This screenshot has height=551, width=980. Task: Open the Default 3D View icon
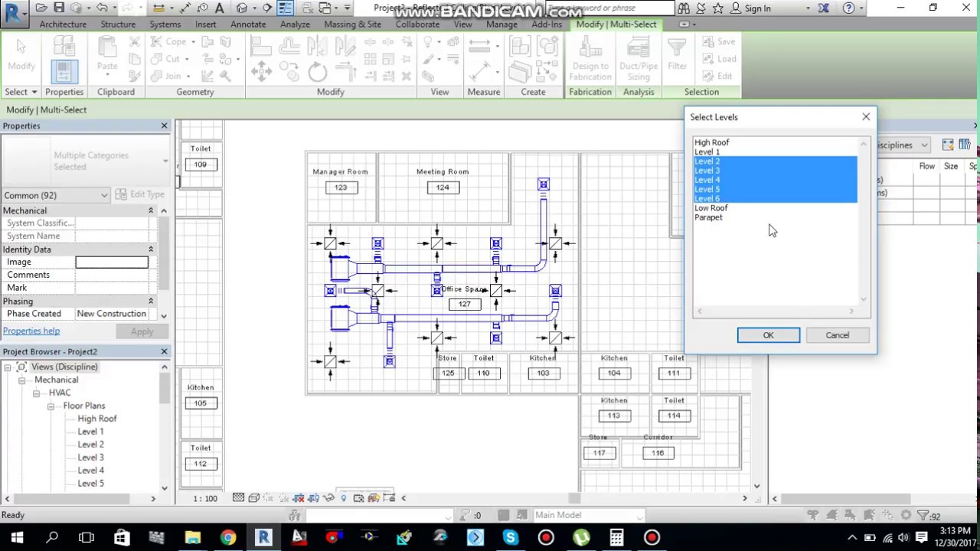pos(242,8)
